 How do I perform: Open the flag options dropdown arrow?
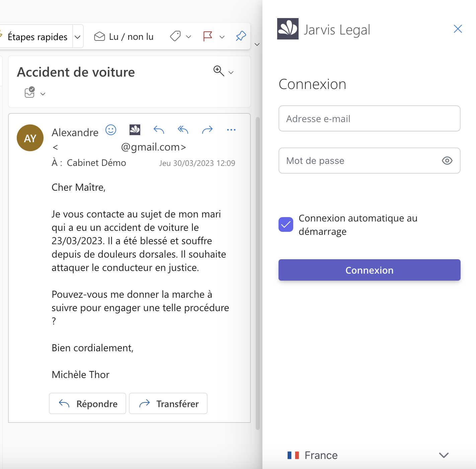(222, 37)
